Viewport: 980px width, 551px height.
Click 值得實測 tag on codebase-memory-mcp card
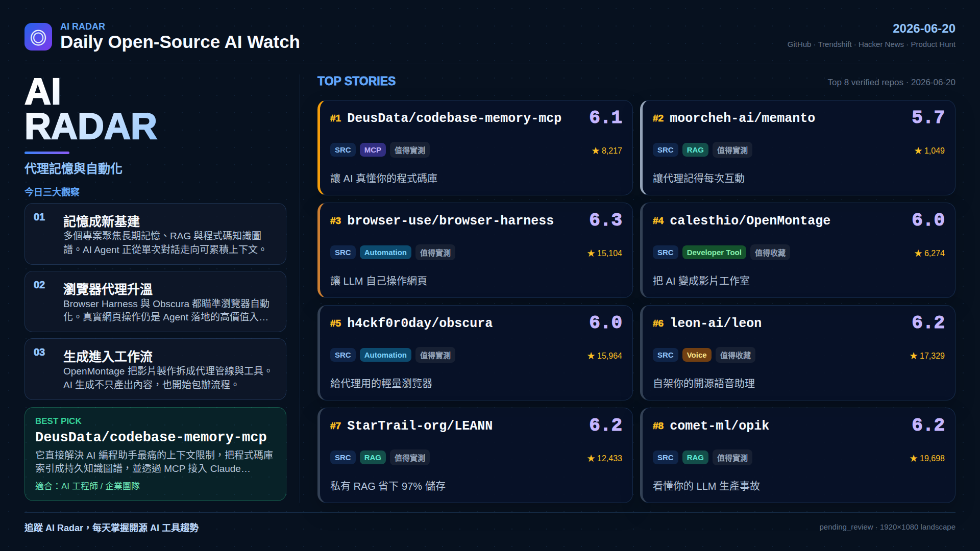coord(410,150)
